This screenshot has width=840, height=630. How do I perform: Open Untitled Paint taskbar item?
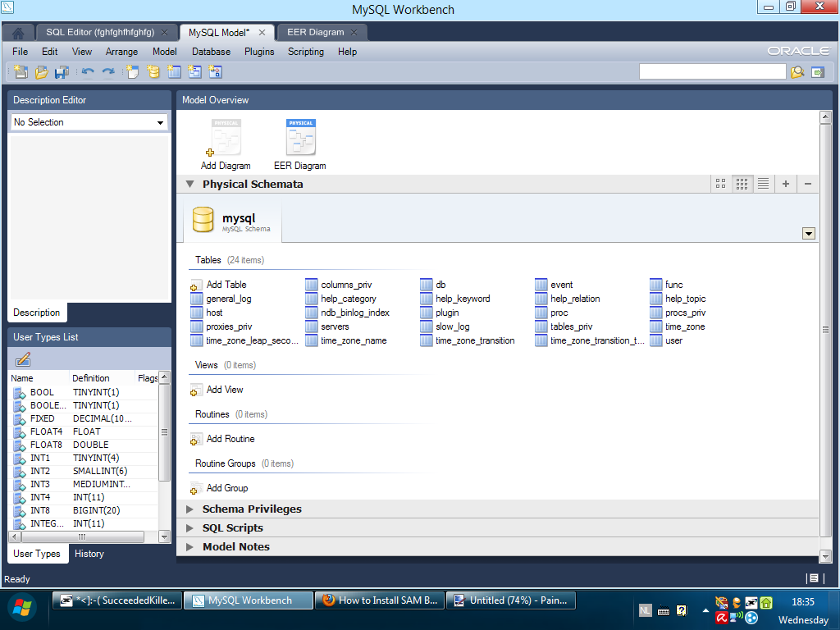pyautogui.click(x=511, y=600)
